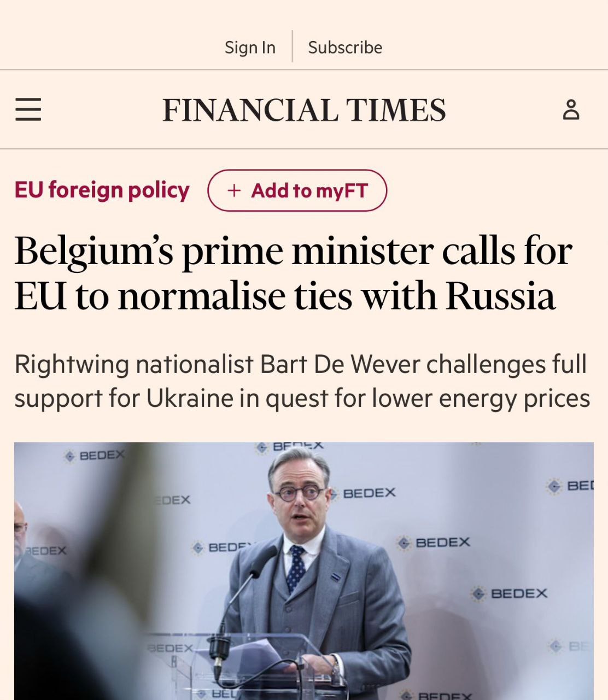This screenshot has width=608, height=700.
Task: Click the account profile icon
Action: coord(571,110)
